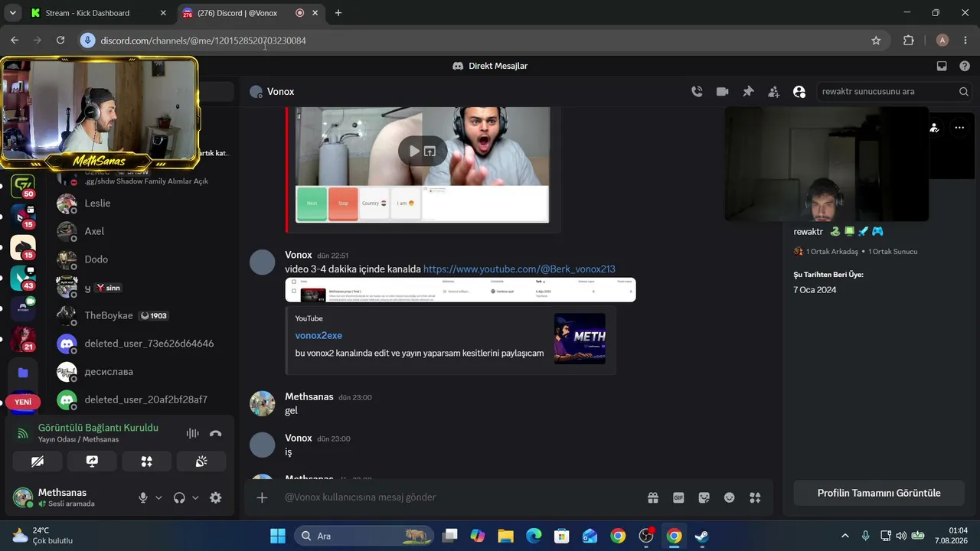Screen dimensions: 980x551
Task: Open the video list screenshot image
Action: click(460, 290)
